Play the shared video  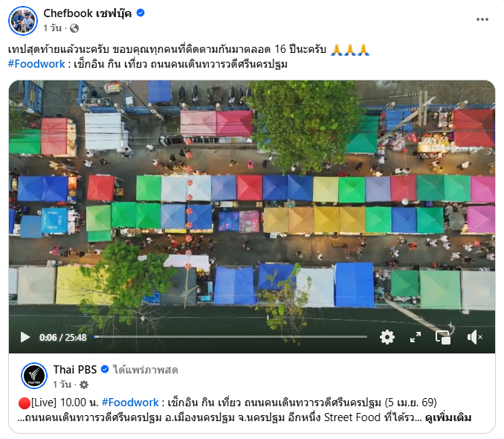point(25,337)
